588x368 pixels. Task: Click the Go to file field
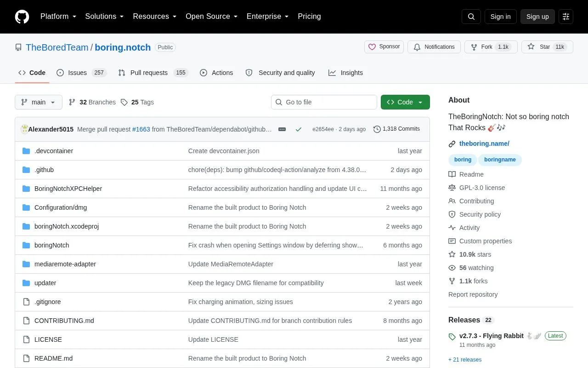click(x=324, y=102)
